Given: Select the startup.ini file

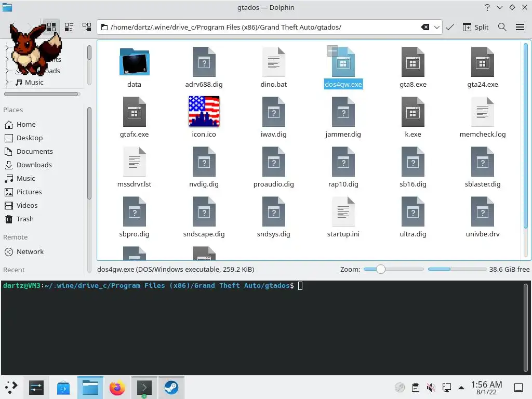Looking at the screenshot, I should (x=343, y=217).
